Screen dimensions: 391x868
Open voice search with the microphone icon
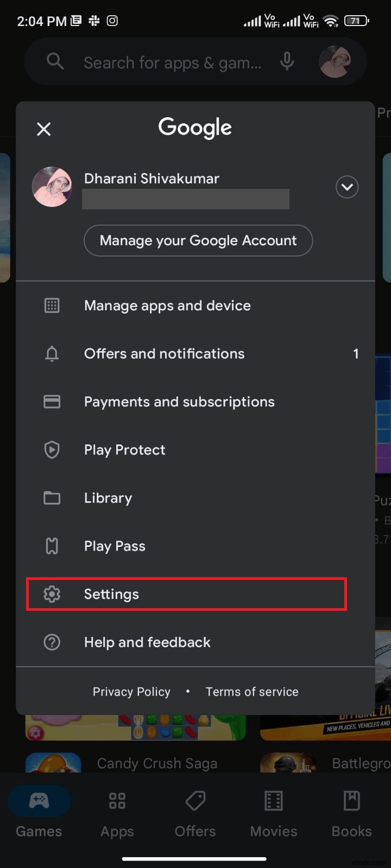(287, 62)
